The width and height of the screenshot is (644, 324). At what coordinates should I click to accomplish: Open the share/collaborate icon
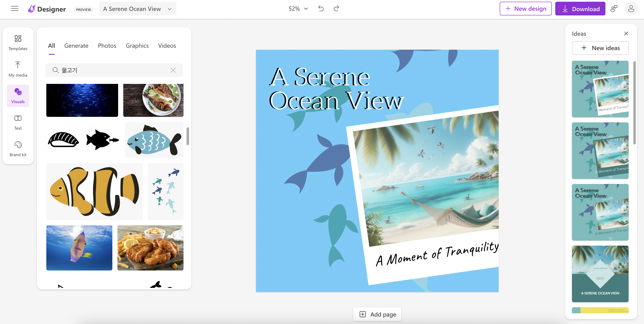[x=614, y=9]
